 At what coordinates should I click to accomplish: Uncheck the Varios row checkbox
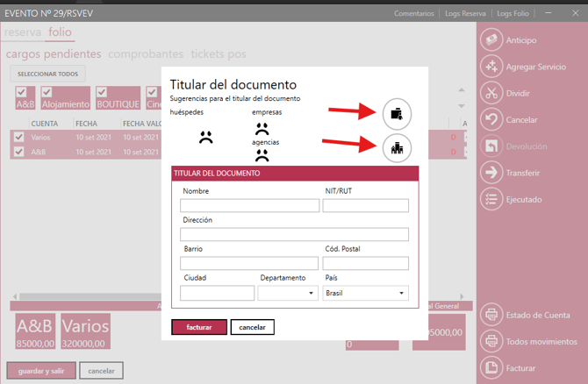click(x=18, y=137)
